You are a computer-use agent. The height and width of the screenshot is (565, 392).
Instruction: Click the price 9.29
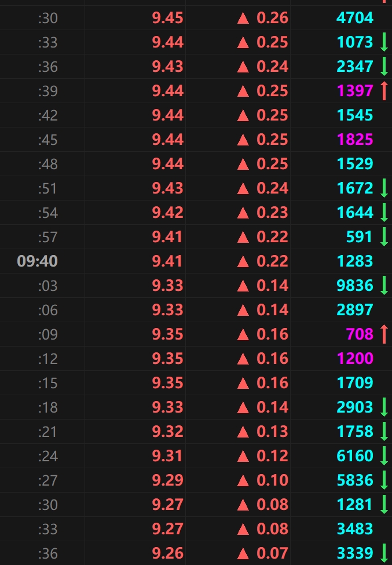pyautogui.click(x=168, y=480)
